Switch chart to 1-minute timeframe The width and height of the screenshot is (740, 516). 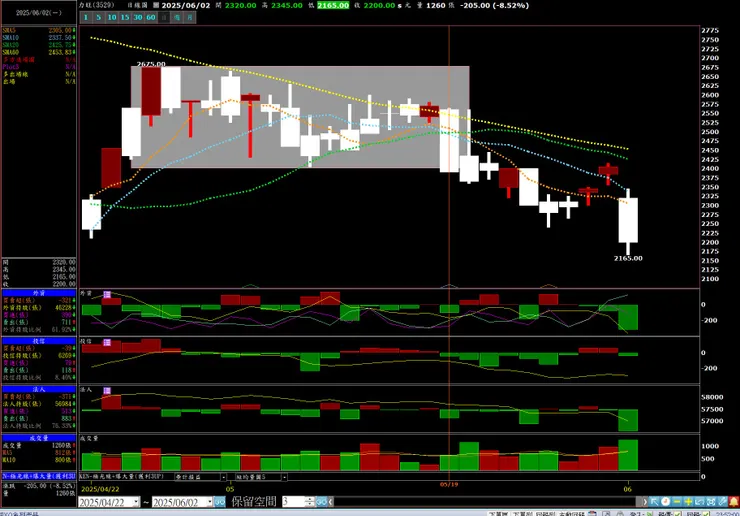(86, 17)
